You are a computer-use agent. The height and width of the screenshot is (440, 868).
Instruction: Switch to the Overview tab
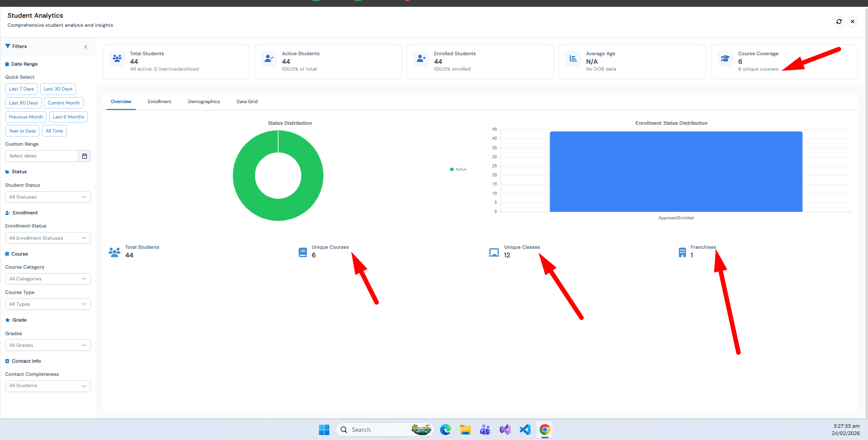(x=121, y=102)
